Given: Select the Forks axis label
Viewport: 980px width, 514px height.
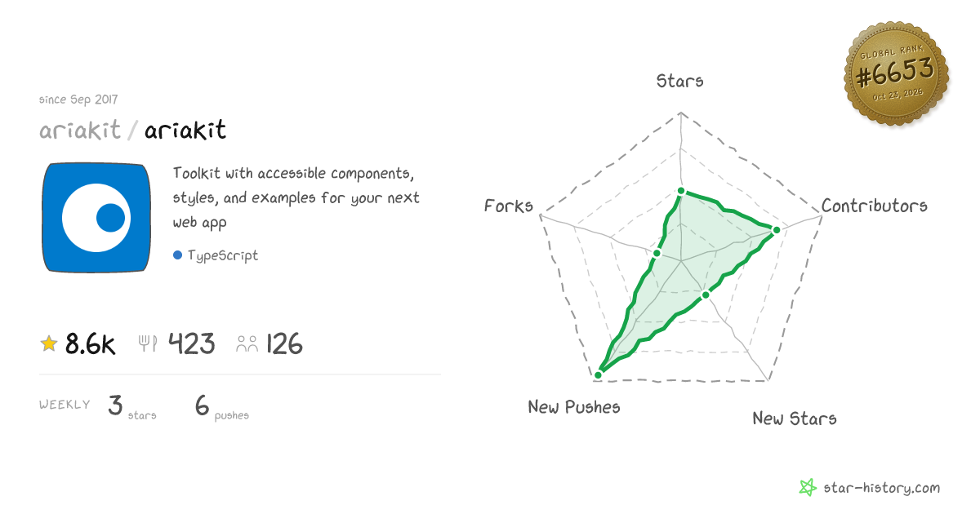Looking at the screenshot, I should point(509,206).
